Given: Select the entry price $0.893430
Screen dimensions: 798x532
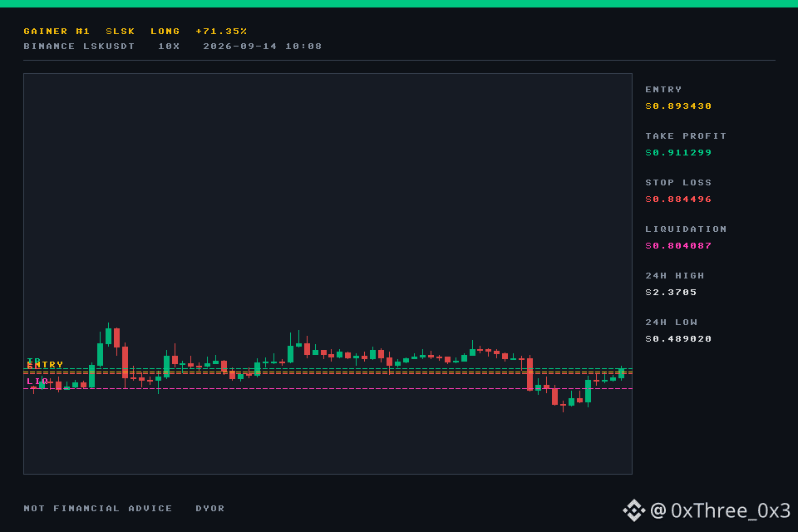Looking at the screenshot, I should (678, 106).
